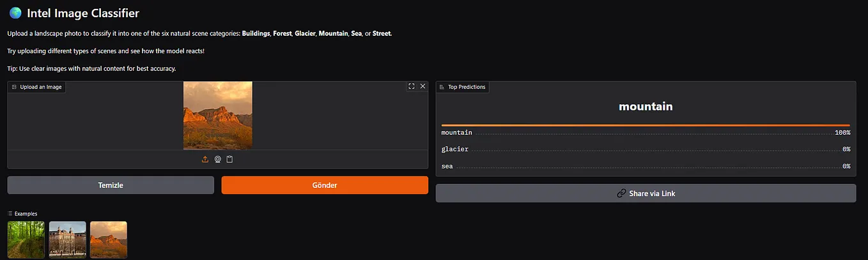Screen dimensions: 868x260
Task: Click the Upload an Image label icon
Action: [x=14, y=87]
